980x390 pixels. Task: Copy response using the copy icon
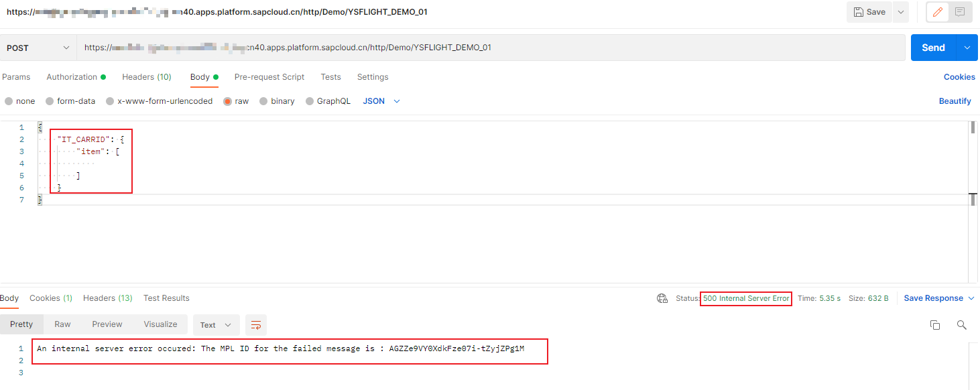point(935,325)
